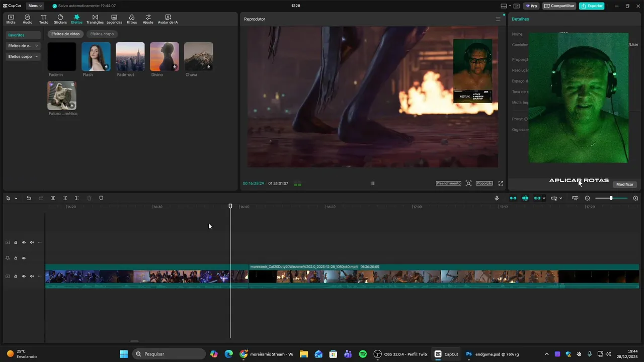Open the Reprodutor panel menu
Image resolution: width=644 pixels, height=362 pixels.
point(498,19)
